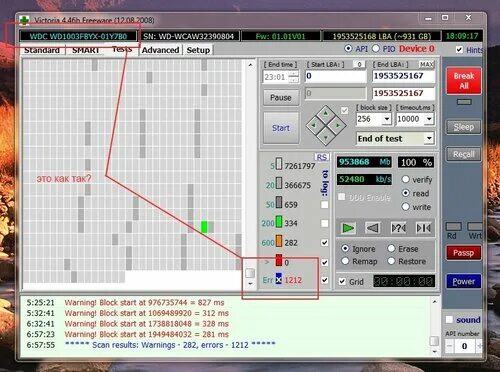Switch to the Setup tab
The width and height of the screenshot is (500, 372).
tap(198, 50)
